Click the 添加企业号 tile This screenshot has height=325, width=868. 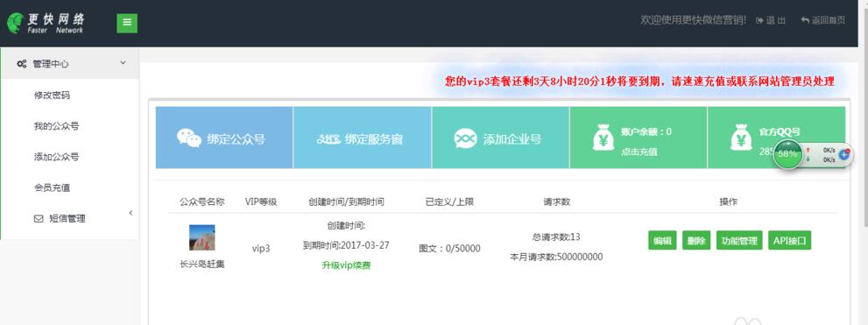click(500, 138)
